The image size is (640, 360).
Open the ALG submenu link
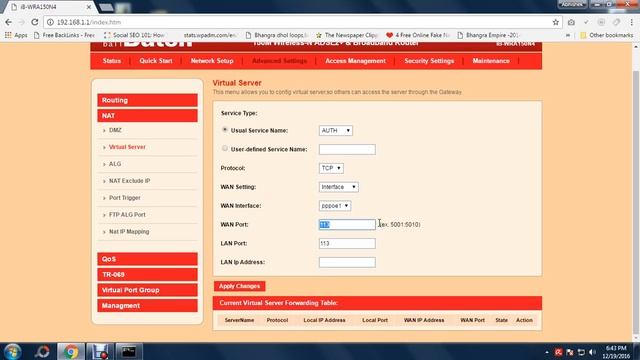(x=115, y=164)
